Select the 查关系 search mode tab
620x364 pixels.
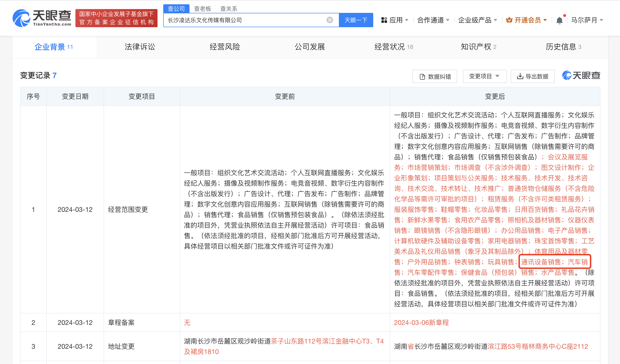coord(229,9)
